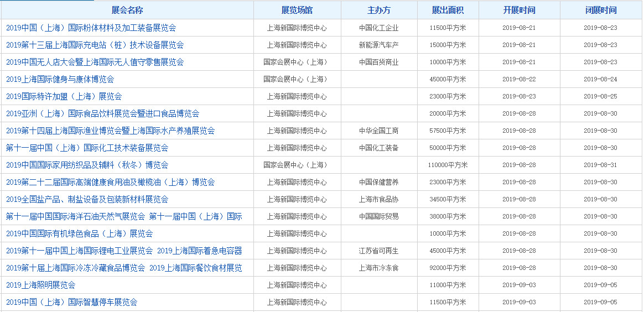Click area value 15000平方米
The height and width of the screenshot is (312, 644).
click(448, 45)
